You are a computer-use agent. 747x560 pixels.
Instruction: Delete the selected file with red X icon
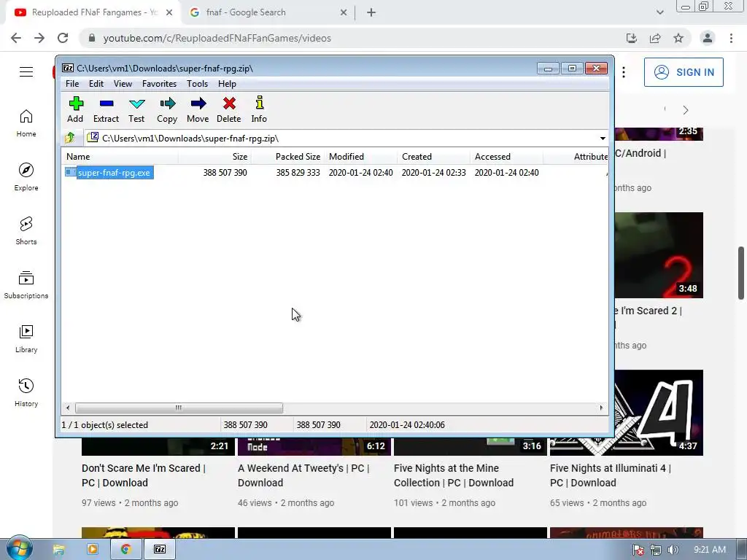click(228, 109)
